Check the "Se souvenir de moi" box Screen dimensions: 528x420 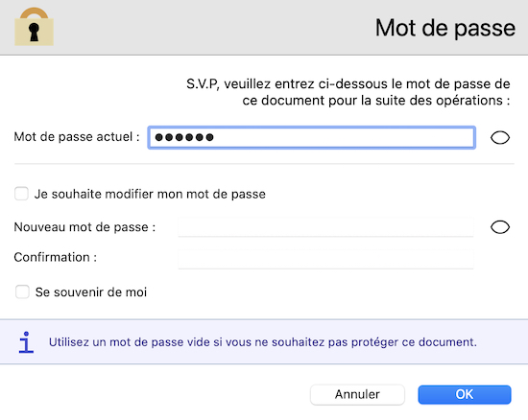pyautogui.click(x=22, y=292)
